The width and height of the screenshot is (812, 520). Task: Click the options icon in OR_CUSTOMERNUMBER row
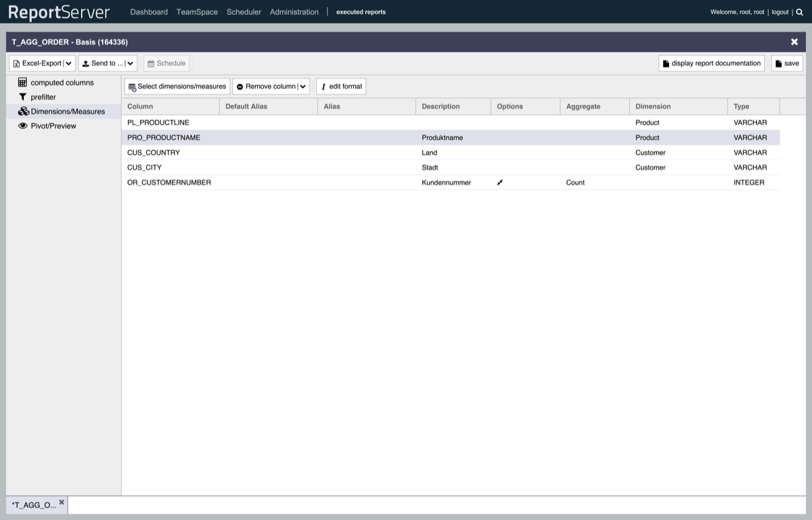pyautogui.click(x=500, y=182)
